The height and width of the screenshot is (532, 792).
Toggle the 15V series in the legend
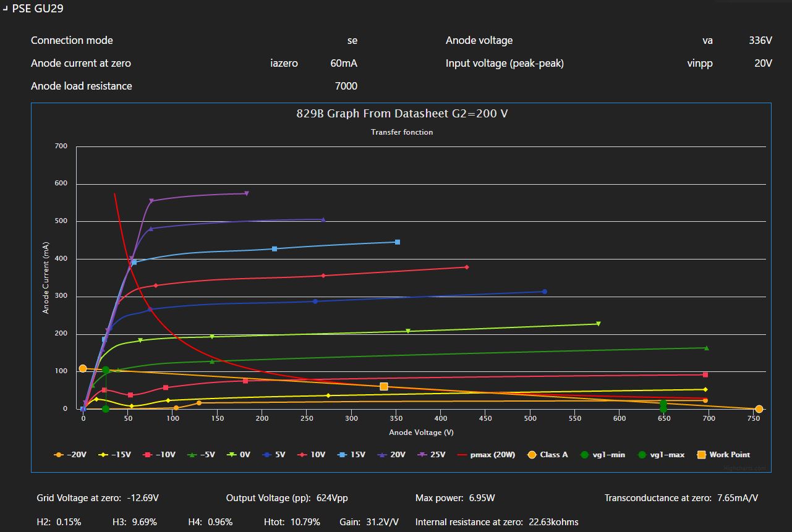click(x=351, y=455)
